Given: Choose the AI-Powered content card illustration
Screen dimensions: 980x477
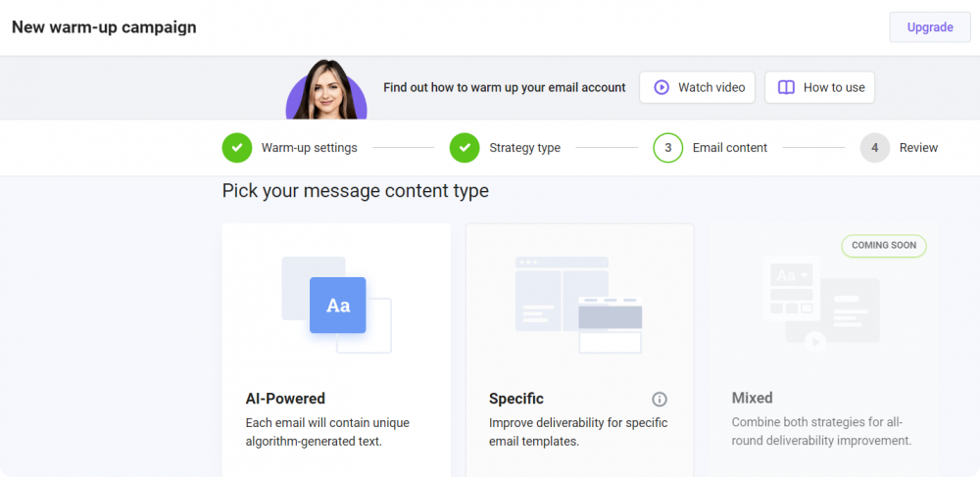Looking at the screenshot, I should pos(336,305).
